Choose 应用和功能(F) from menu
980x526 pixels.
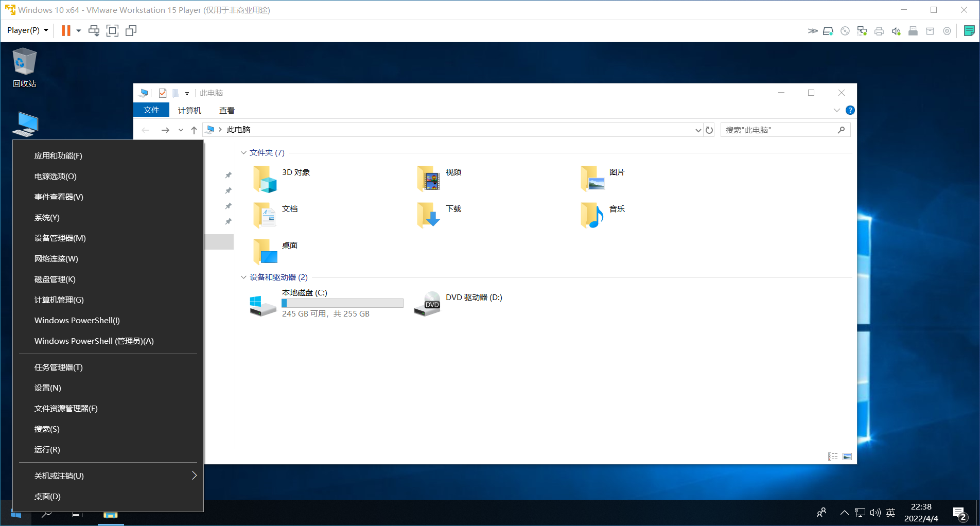(x=108, y=156)
